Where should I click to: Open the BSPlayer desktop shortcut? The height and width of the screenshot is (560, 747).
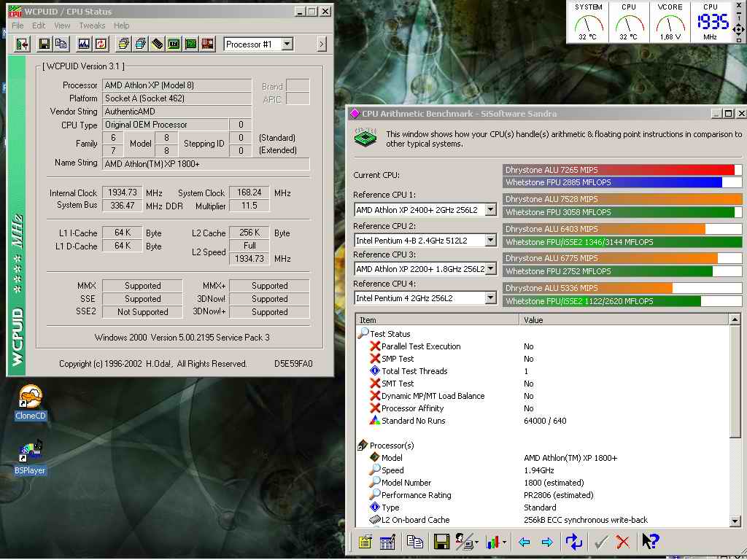click(x=29, y=458)
